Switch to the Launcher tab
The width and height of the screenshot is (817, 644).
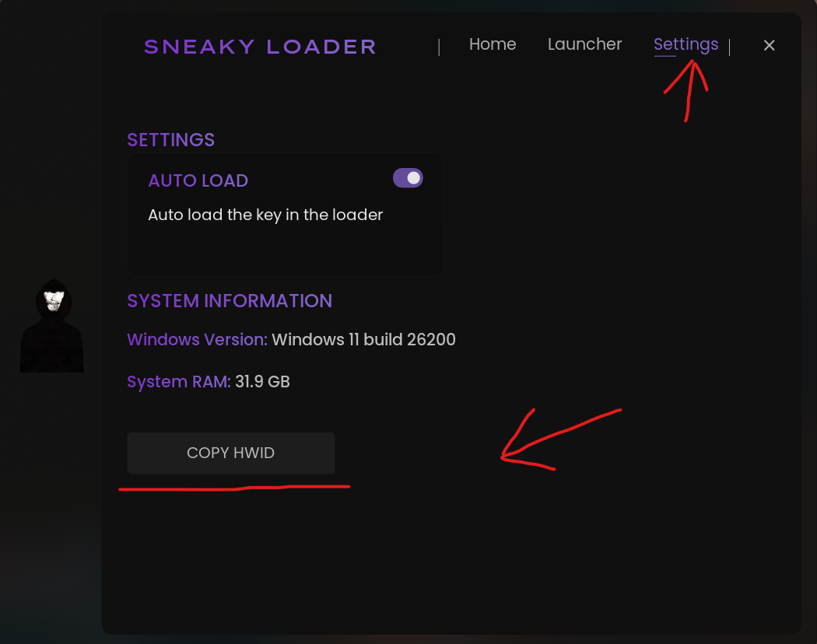(x=584, y=44)
